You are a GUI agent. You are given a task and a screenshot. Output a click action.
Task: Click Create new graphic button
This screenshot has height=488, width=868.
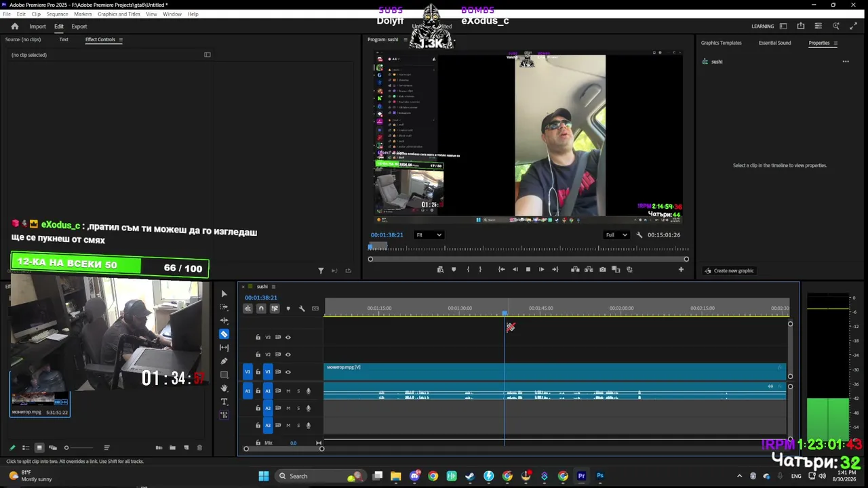point(730,271)
